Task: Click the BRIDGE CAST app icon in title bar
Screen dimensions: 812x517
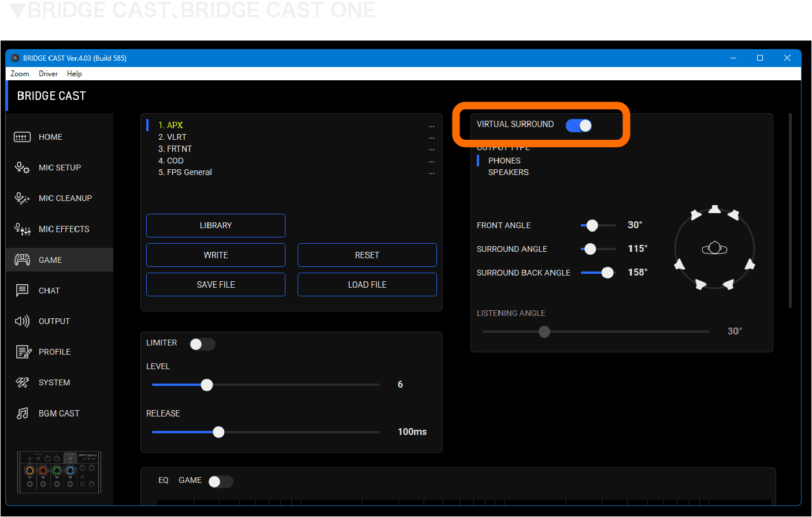Action: pos(15,58)
